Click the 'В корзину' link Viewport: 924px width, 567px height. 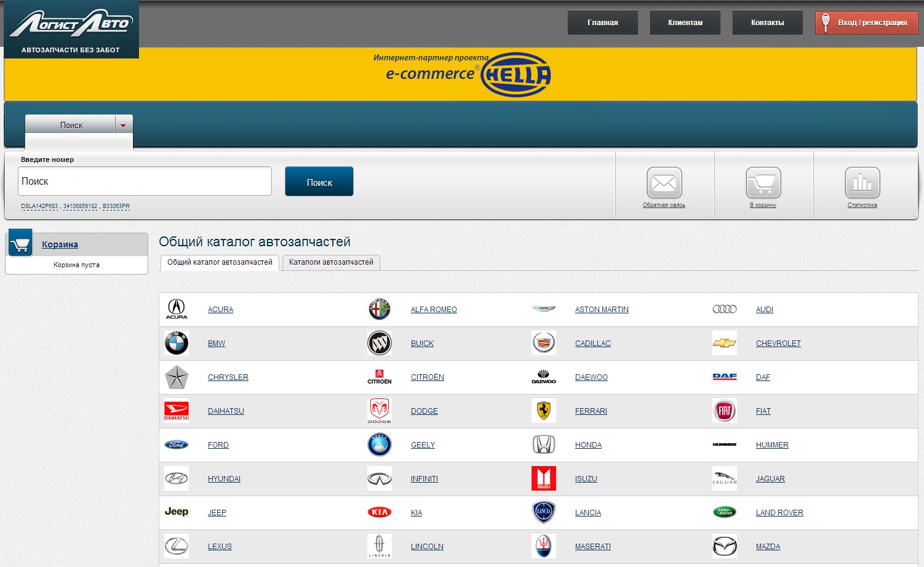tap(763, 205)
